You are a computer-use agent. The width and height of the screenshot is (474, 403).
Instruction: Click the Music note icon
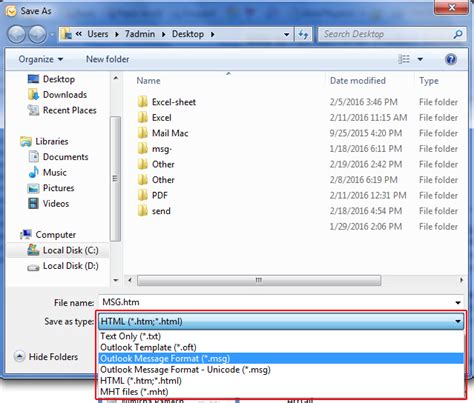pos(33,172)
